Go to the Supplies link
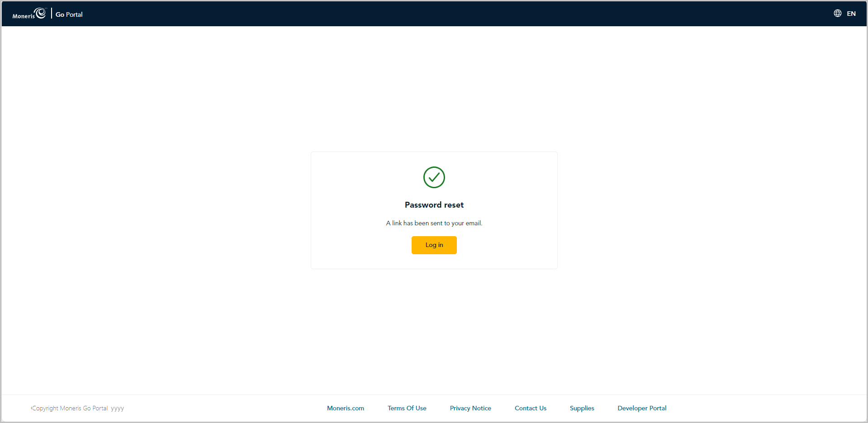 [x=582, y=408]
